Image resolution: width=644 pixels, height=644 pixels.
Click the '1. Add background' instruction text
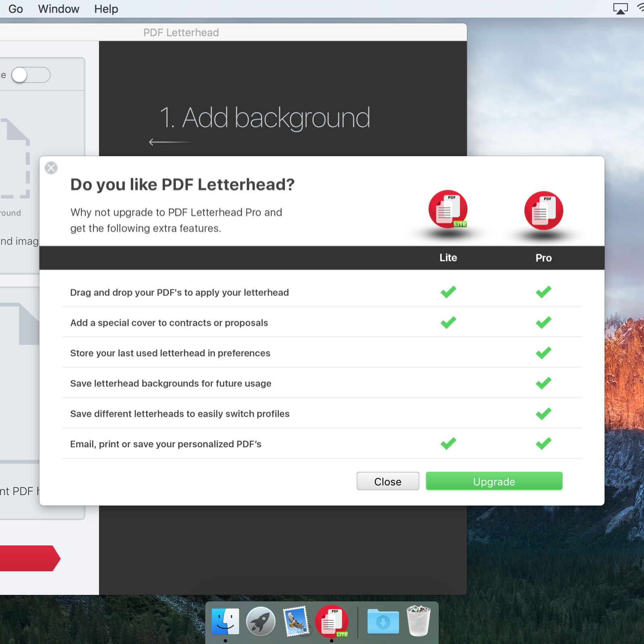265,118
